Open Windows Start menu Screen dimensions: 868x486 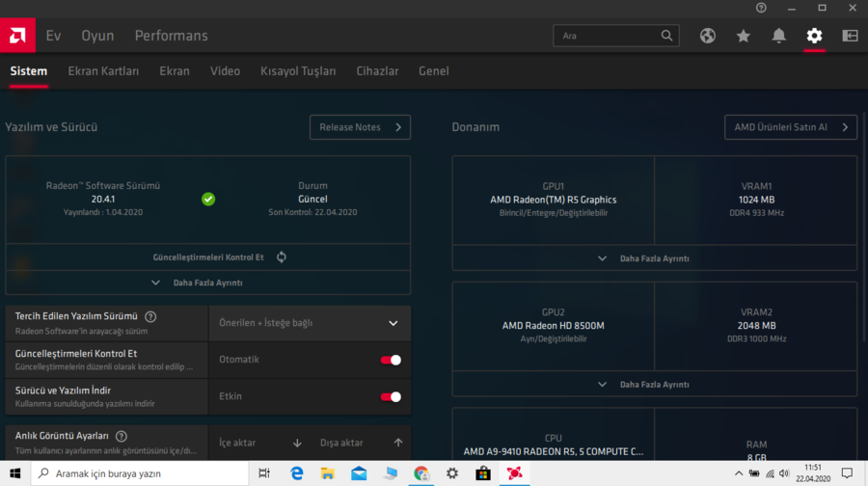point(14,473)
